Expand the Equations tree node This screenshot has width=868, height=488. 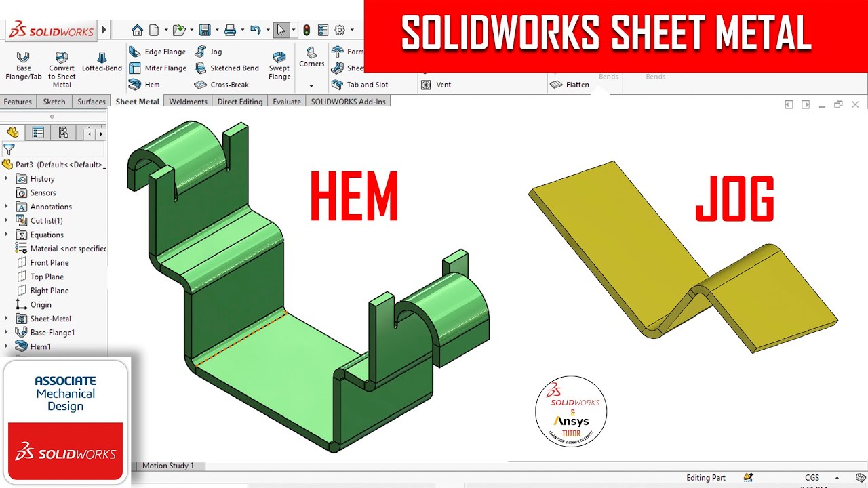click(6, 235)
